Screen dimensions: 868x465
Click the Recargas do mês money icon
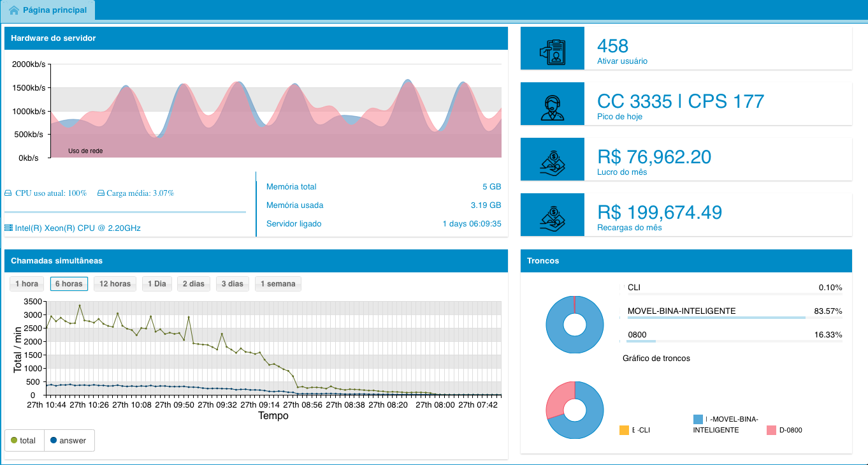552,219
